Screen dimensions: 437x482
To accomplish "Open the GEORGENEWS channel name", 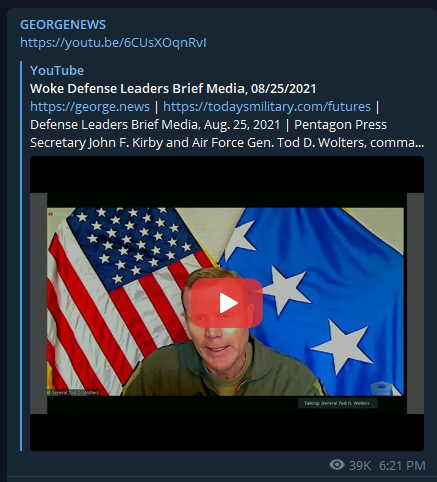I will (x=63, y=25).
